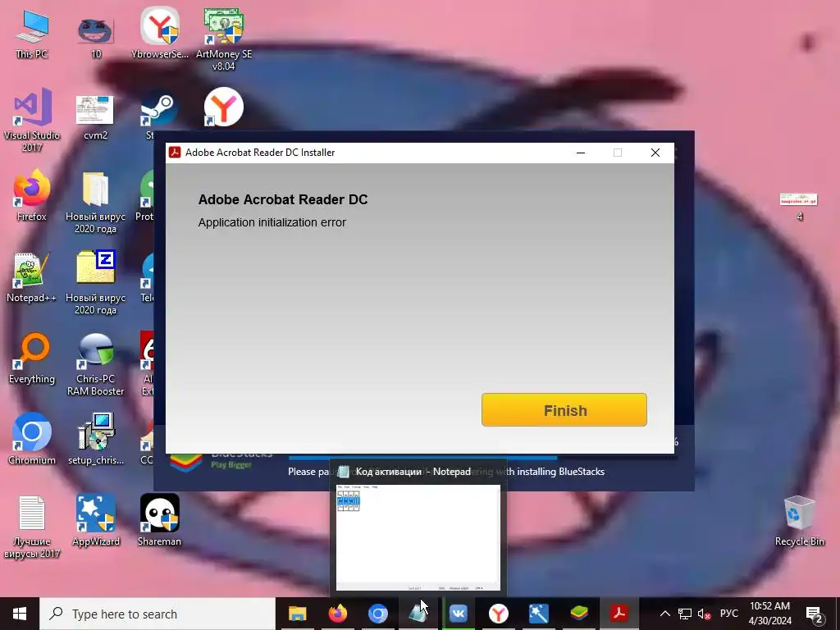Open the cvm2 file icon
Screen dimensions: 840x630
[x=95, y=118]
